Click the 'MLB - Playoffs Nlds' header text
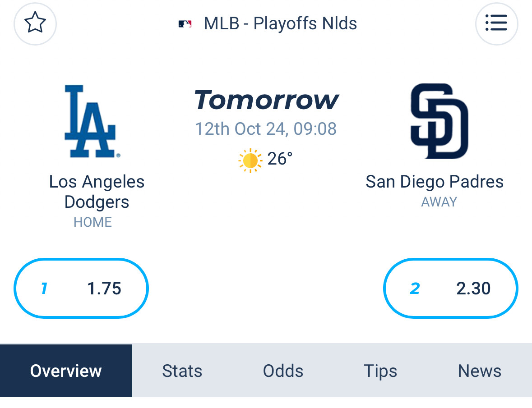Viewport: 532px width, 408px height. coord(280,23)
